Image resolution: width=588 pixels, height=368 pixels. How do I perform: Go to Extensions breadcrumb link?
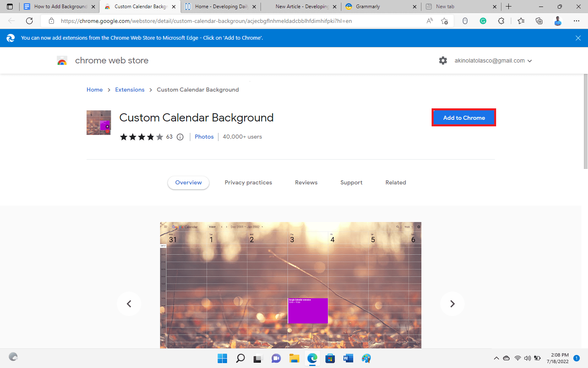click(130, 90)
